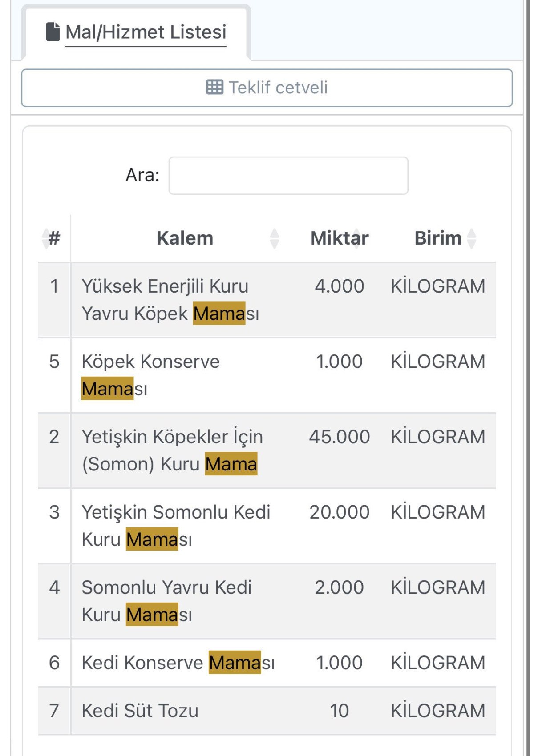Click Yetişkin Köpekler İçin (Somon) Kuru Mama

[x=172, y=450]
